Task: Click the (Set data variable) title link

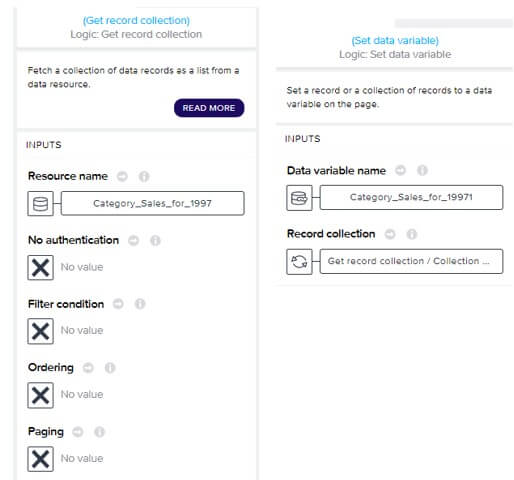Action: click(395, 40)
